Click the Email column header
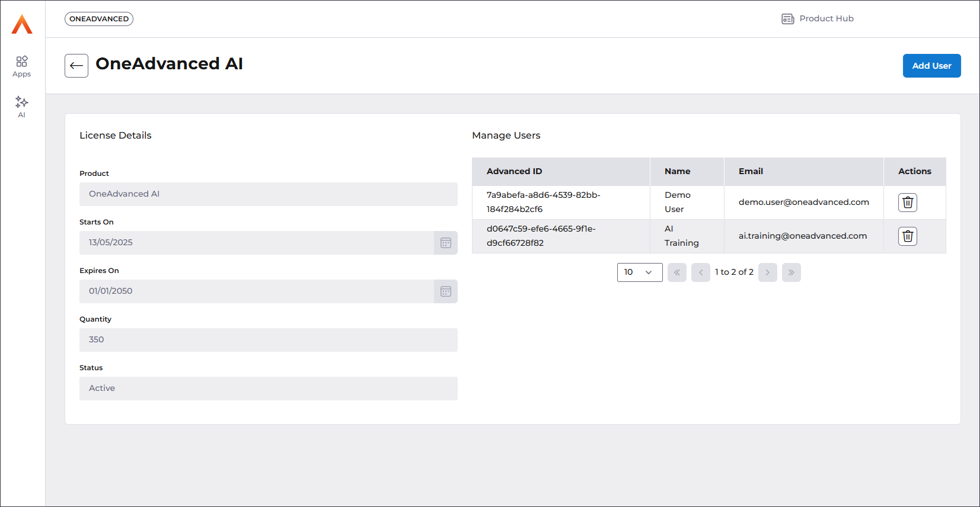 pyautogui.click(x=804, y=172)
